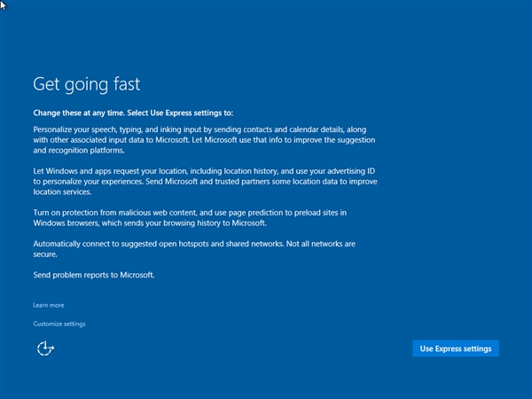Click the Use Express settings button

coord(456,348)
